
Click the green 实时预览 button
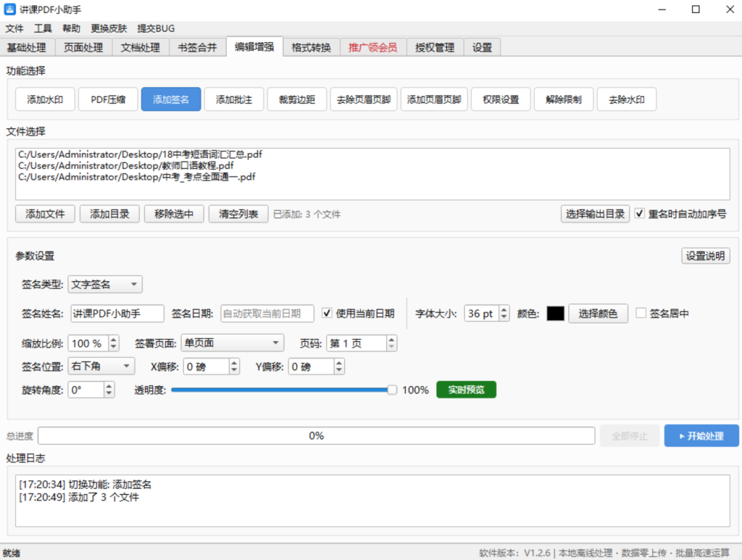(466, 390)
